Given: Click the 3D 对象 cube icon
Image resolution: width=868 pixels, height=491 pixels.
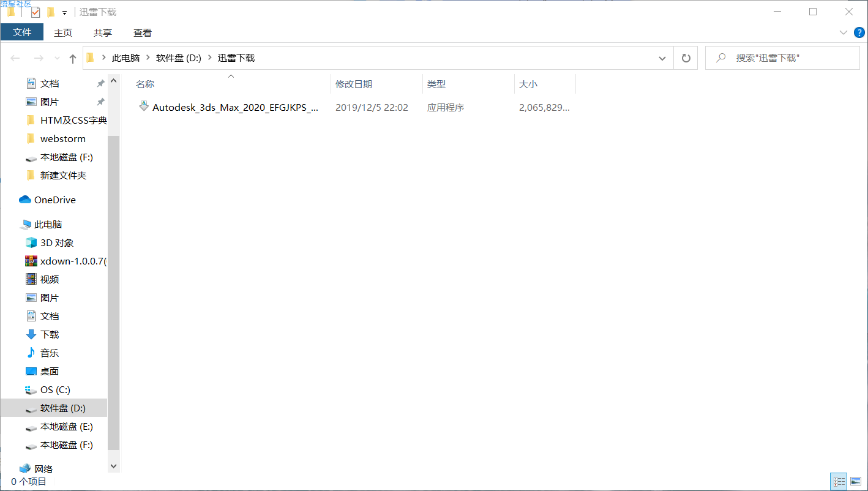Looking at the screenshot, I should tap(31, 242).
